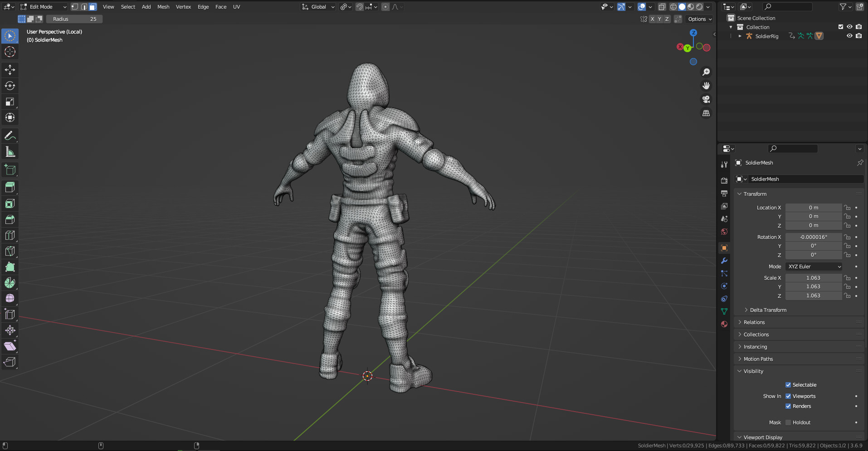Select the Loop Cut tool

pyautogui.click(x=10, y=235)
